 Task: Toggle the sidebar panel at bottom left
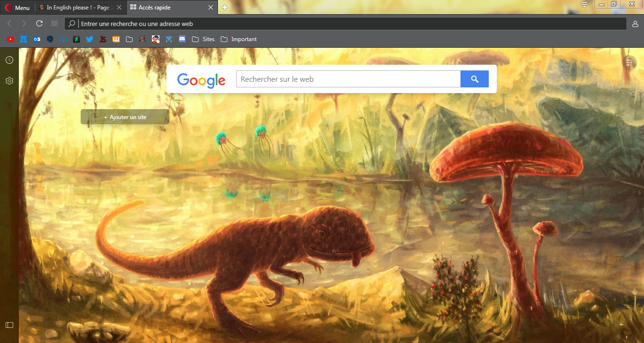pos(9,325)
